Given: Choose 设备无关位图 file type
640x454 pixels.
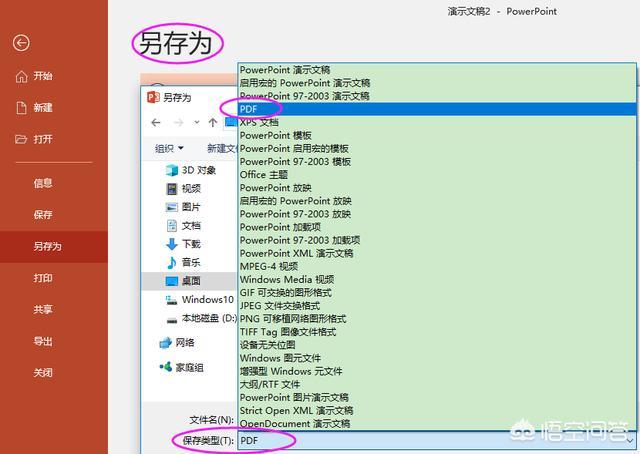Looking at the screenshot, I should (x=437, y=345).
